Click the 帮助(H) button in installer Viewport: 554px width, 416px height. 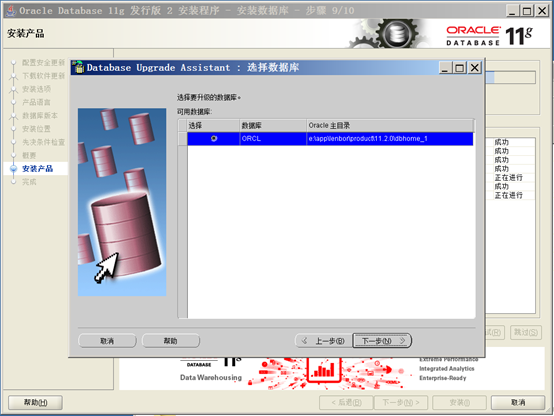[x=35, y=402]
